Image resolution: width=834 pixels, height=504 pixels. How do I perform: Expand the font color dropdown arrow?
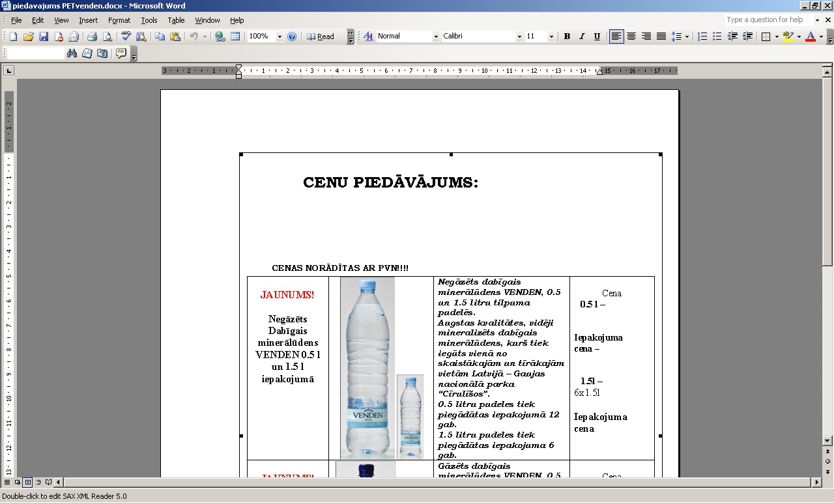[x=821, y=36]
